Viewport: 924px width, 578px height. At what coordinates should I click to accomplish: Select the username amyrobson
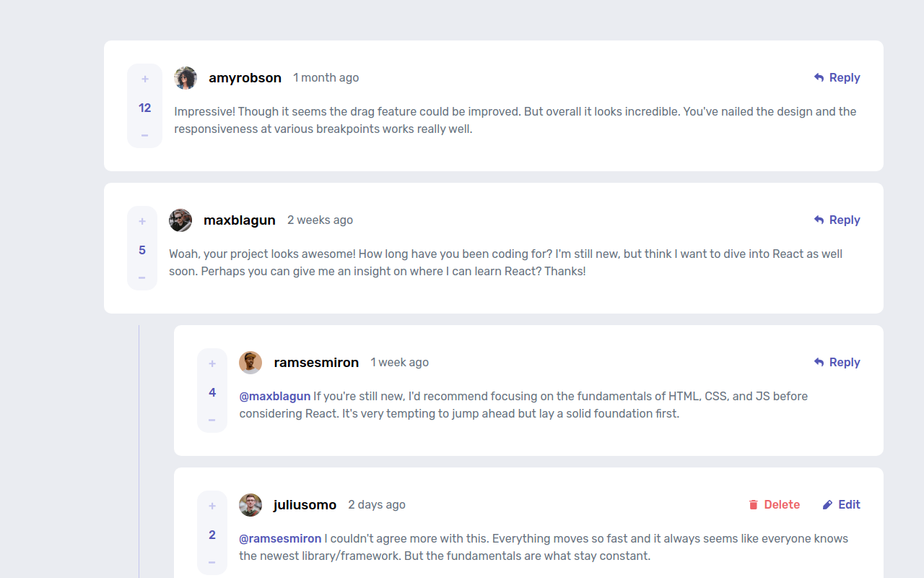245,78
